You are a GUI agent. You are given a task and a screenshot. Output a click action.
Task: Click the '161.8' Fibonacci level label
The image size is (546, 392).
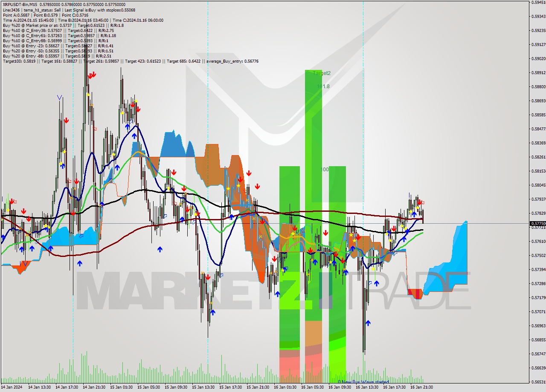coord(323,86)
